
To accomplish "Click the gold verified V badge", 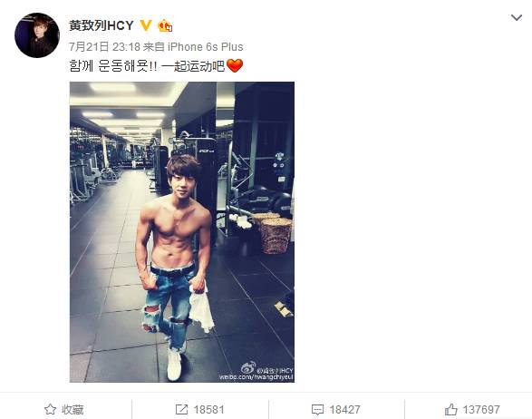I will coord(146,25).
